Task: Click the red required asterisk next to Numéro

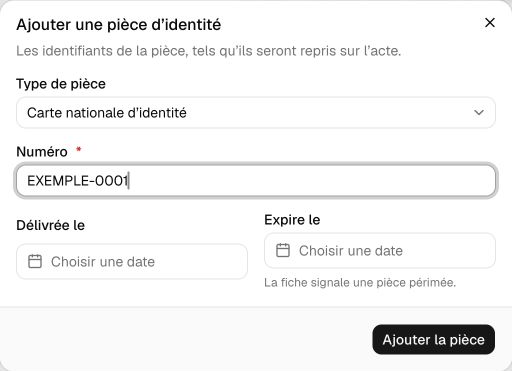Action: (79, 150)
